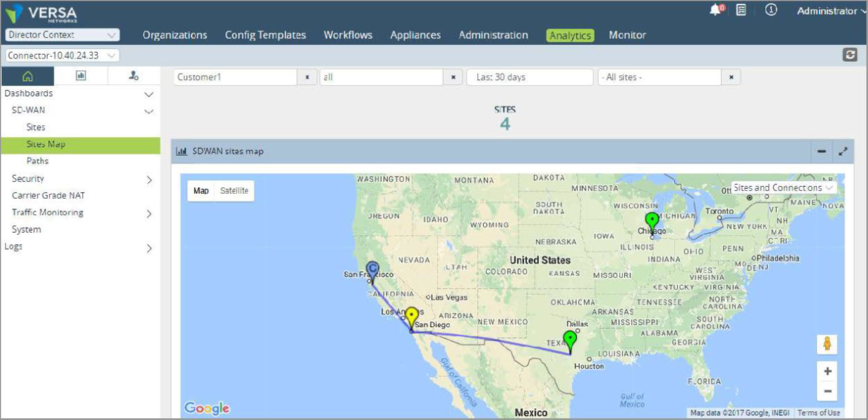Click the Google logo on map

tap(207, 408)
